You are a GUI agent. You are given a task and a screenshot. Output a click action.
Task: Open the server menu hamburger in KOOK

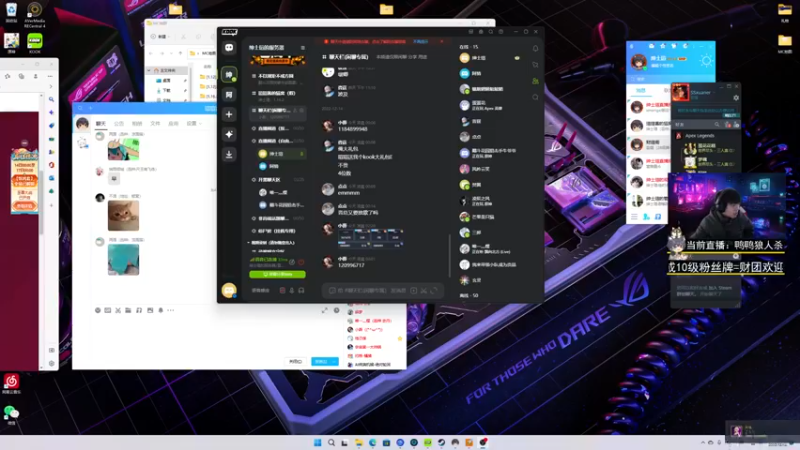(303, 47)
